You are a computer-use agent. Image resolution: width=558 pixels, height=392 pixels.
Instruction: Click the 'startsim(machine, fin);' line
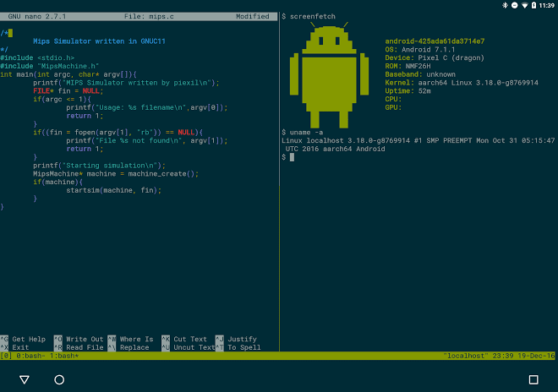(114, 190)
